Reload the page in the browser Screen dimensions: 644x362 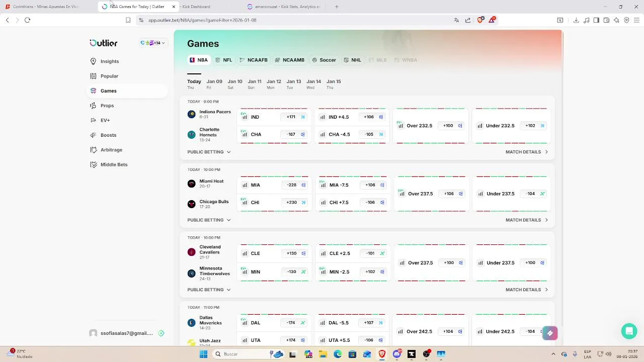tap(28, 20)
